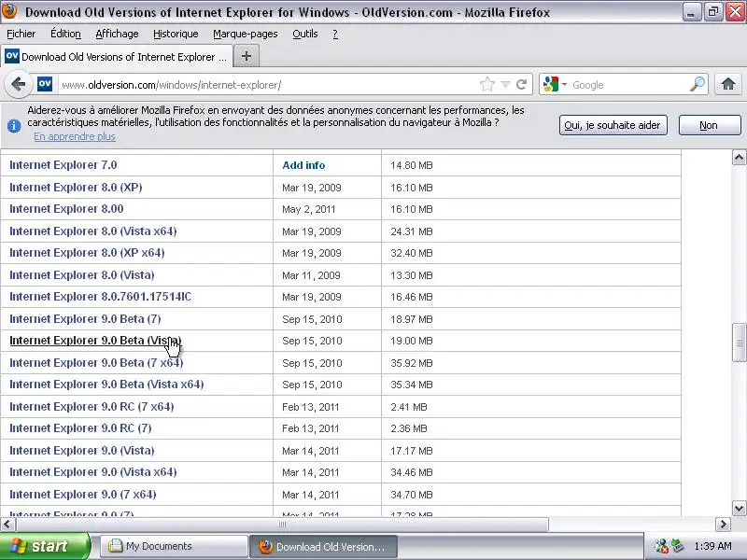Open Internet Explorer 9.0 Beta (7) link
The image size is (747, 560).
[x=85, y=318]
